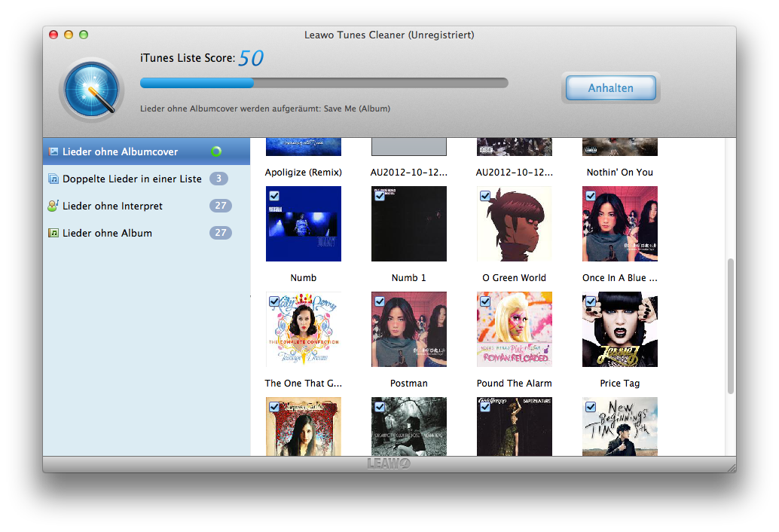
Task: Click the vertical scrollbar in the album grid
Action: pos(729,326)
